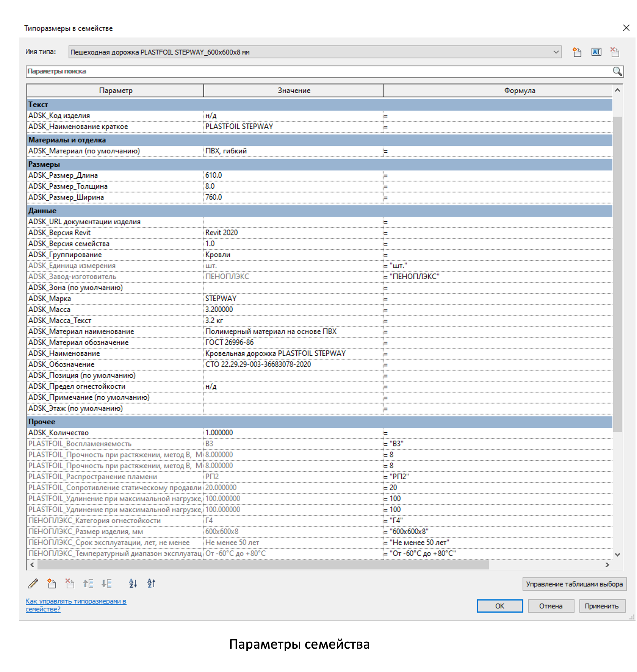The height and width of the screenshot is (672, 637).
Task: Delete the current type icon
Action: click(615, 52)
